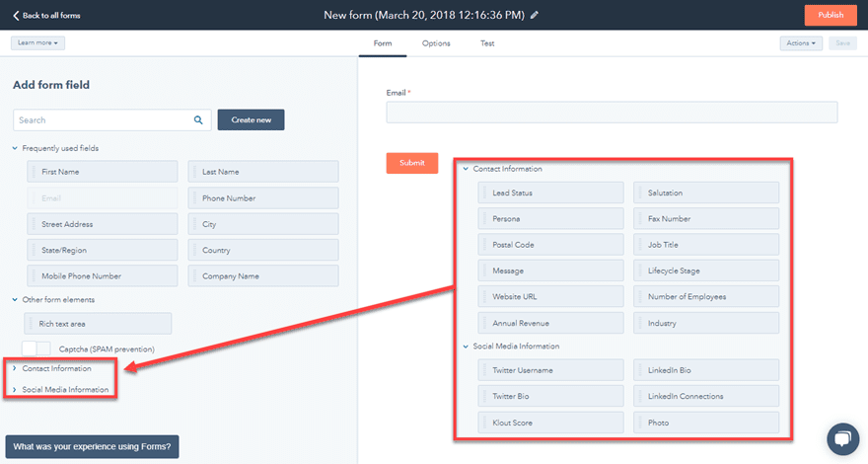Select the First Name field
The image size is (868, 464).
point(103,172)
